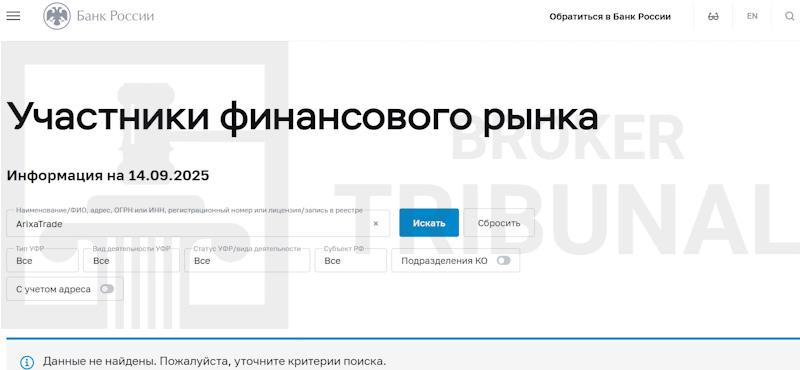800x370 pixels.
Task: Click the Банк России text link
Action: (115, 16)
